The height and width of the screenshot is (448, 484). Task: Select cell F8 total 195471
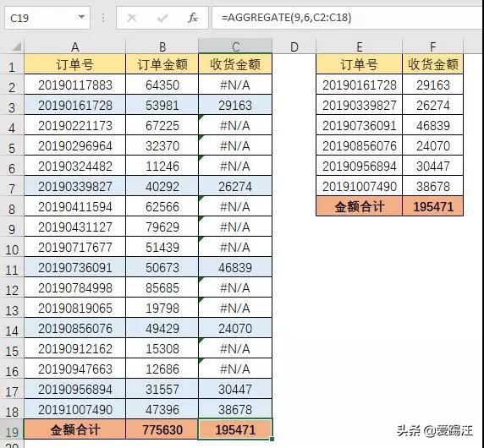pos(432,207)
